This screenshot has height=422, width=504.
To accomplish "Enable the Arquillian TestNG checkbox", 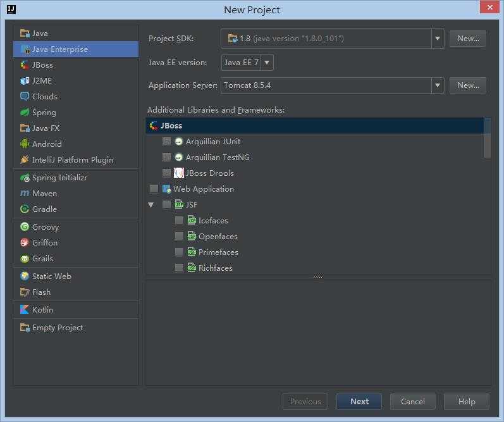I will [166, 157].
